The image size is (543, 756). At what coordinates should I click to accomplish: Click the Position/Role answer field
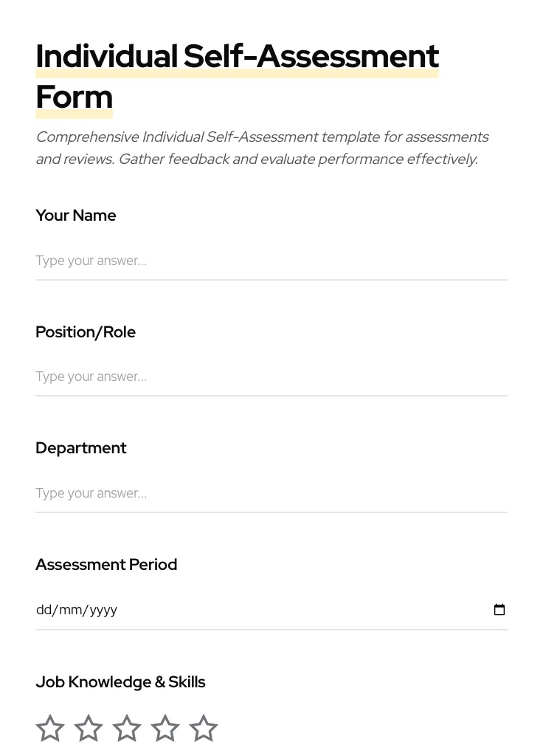tap(271, 377)
